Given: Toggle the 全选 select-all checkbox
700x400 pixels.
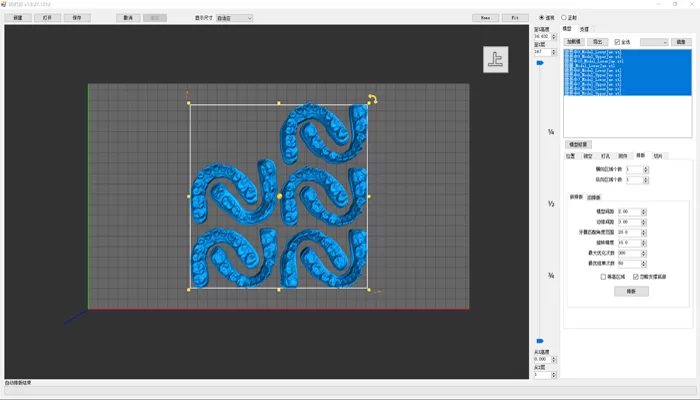Looking at the screenshot, I should 616,42.
